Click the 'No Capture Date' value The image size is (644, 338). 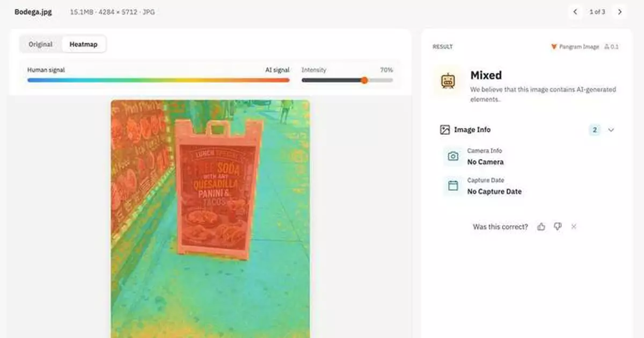(494, 191)
